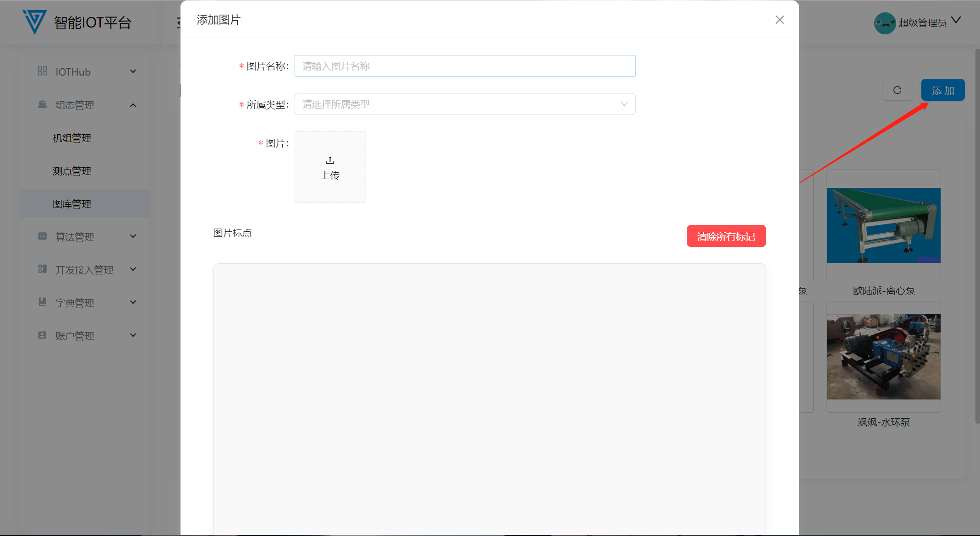980x536 pixels.
Task: Go to 测点管理 menu item
Action: [x=72, y=171]
